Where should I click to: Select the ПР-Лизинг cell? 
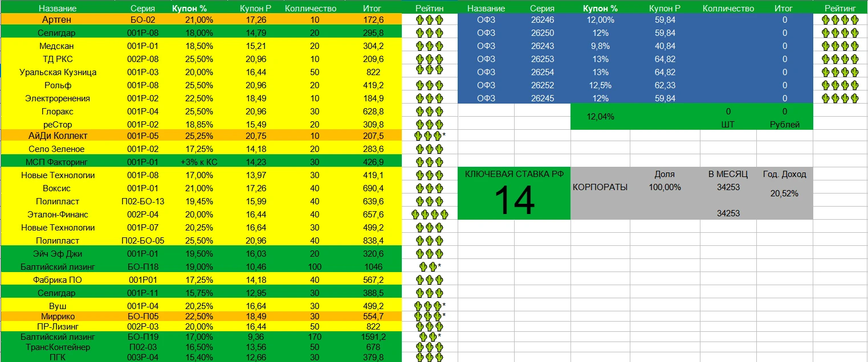point(57,327)
